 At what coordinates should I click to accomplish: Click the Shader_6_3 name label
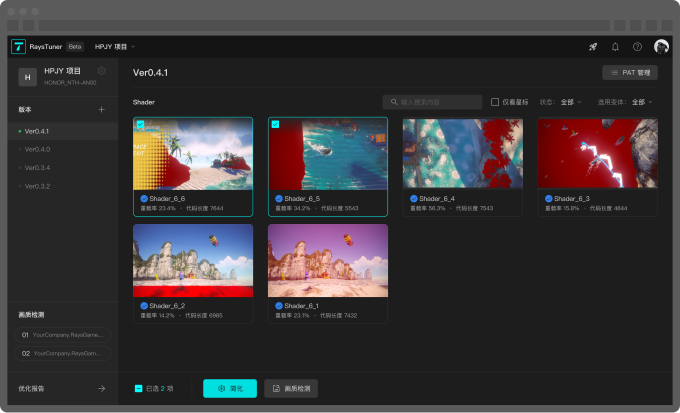(x=572, y=199)
